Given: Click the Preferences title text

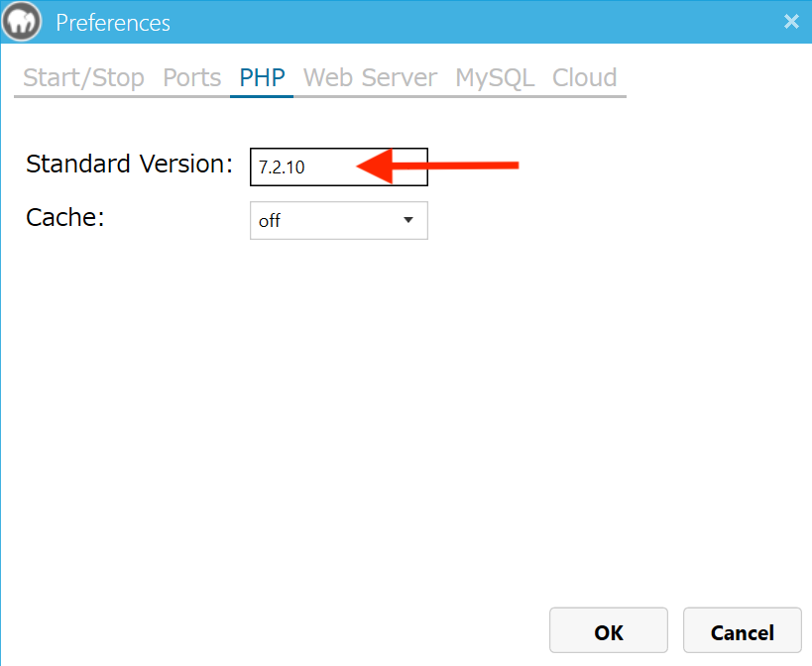Looking at the screenshot, I should (x=113, y=23).
